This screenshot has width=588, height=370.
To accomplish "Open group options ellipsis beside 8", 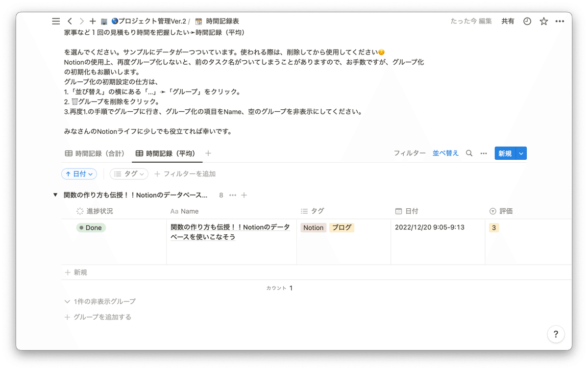I will click(x=233, y=195).
